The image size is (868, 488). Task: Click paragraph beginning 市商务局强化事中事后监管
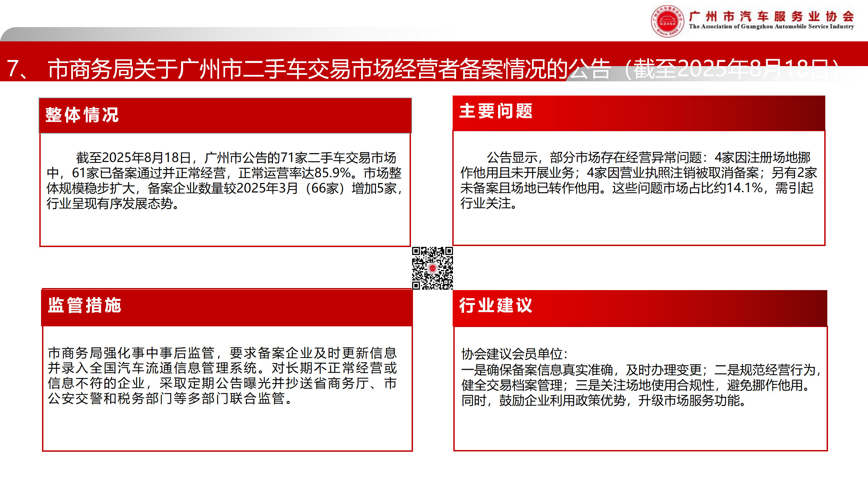tap(222, 375)
